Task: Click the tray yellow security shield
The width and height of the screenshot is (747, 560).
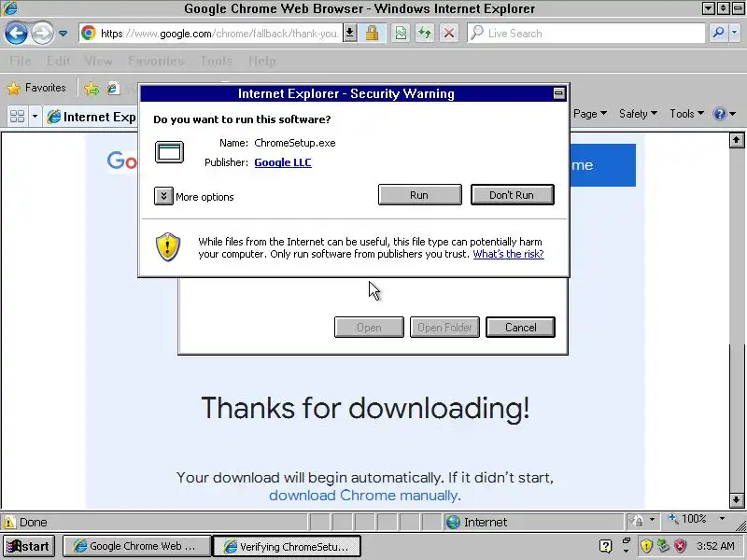Action: [646, 546]
